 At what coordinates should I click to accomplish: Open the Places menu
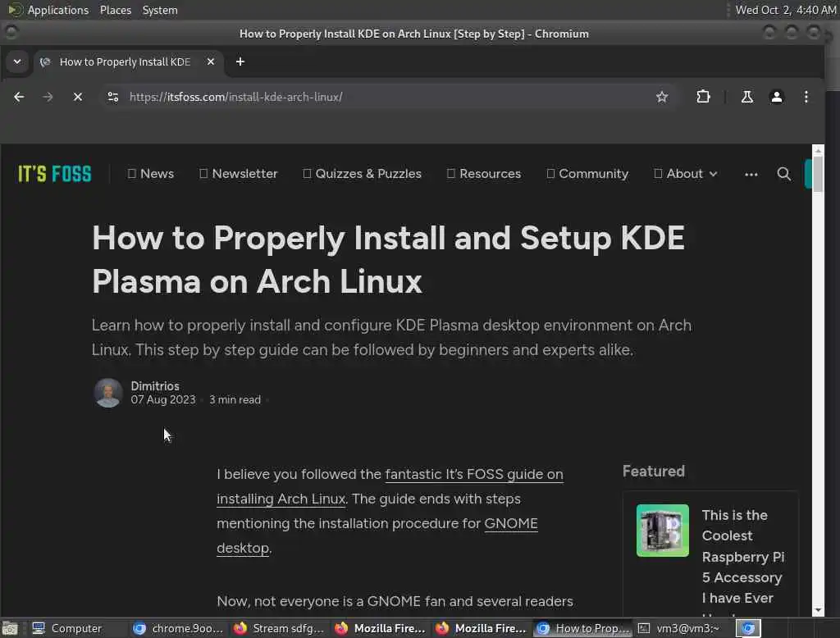115,10
